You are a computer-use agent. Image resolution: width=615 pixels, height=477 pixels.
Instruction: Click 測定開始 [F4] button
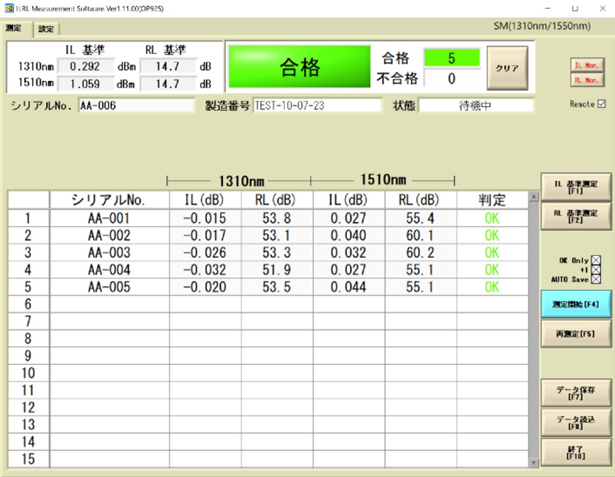point(573,304)
